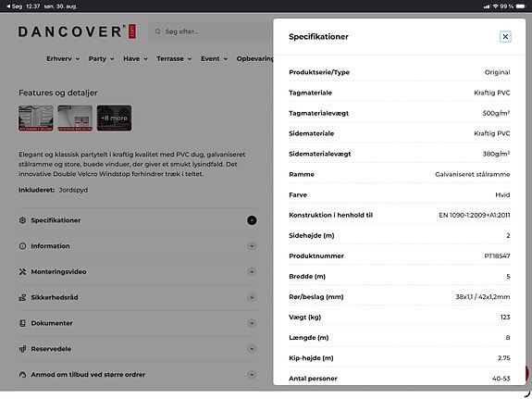Open the Erhverv menu
532x399 pixels.
(x=63, y=58)
